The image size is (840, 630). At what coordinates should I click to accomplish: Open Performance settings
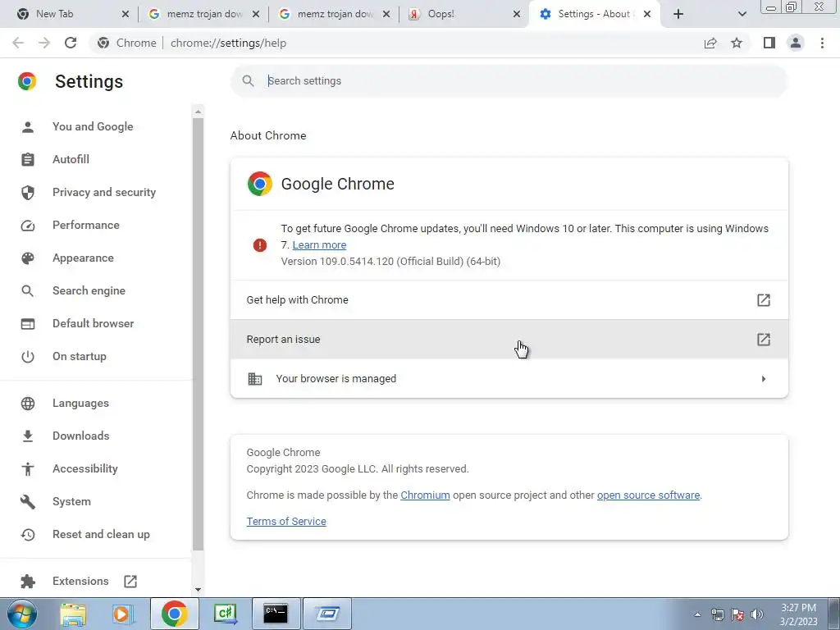click(85, 225)
